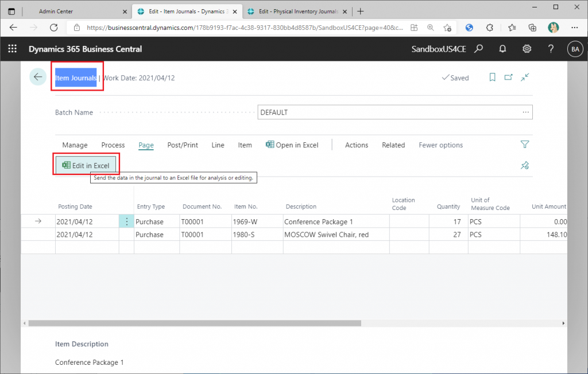The width and height of the screenshot is (588, 374).
Task: Open browser settings and more ellipsis
Action: click(x=574, y=28)
